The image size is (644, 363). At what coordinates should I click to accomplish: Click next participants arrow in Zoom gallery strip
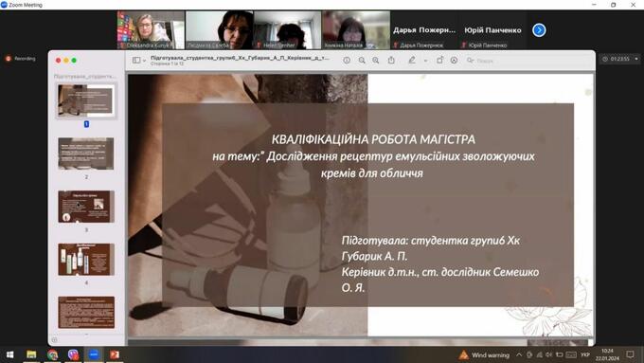click(x=539, y=30)
